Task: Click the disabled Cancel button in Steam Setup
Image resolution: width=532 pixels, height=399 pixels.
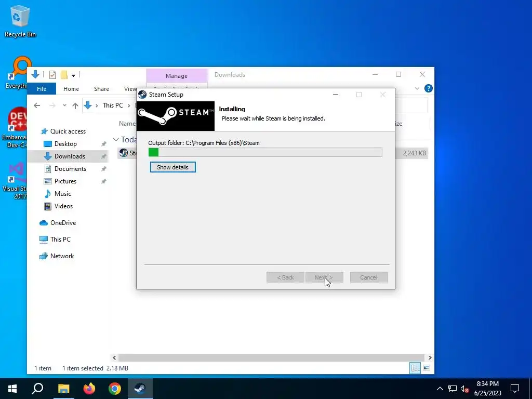Action: [369, 277]
